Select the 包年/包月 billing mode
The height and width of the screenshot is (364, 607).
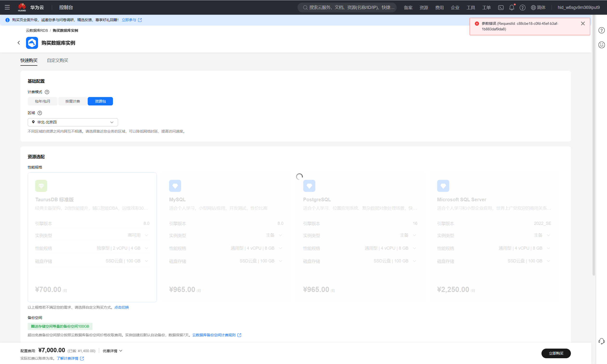pyautogui.click(x=42, y=101)
